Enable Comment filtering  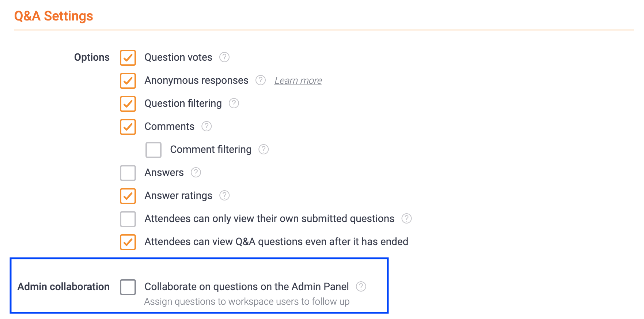point(153,150)
